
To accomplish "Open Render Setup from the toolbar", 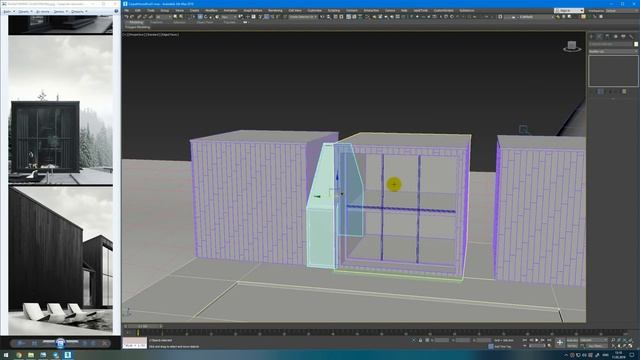I will pos(374,17).
